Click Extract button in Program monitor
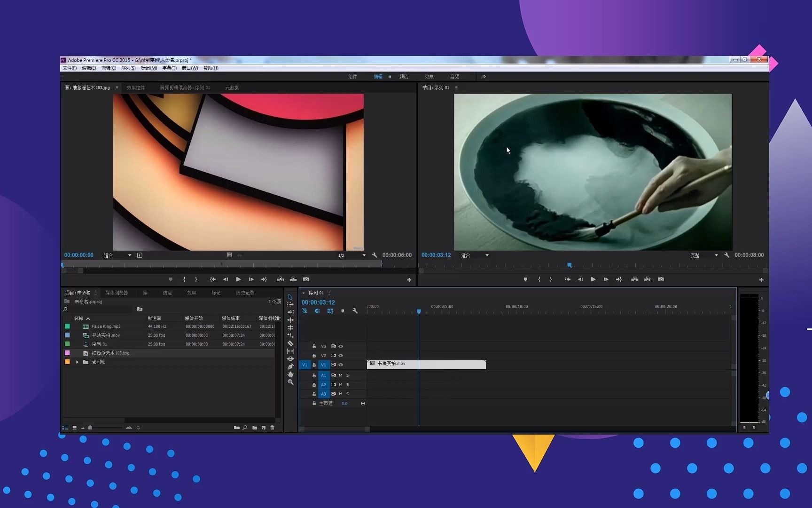Viewport: 812px width, 508px height. pos(648,279)
